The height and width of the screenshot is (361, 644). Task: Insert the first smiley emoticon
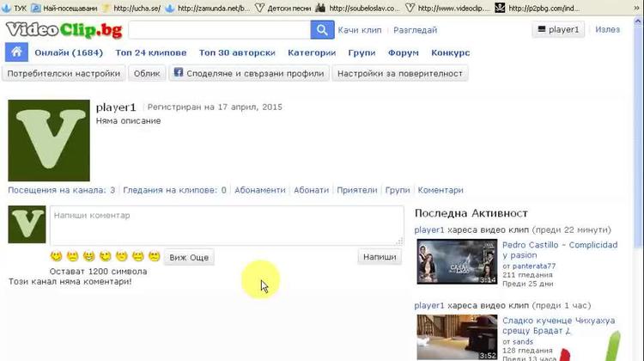pos(57,256)
